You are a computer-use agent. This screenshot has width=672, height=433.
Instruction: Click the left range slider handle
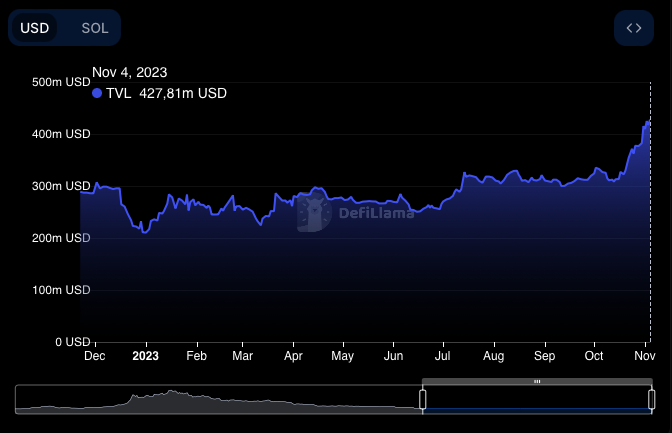pyautogui.click(x=422, y=400)
